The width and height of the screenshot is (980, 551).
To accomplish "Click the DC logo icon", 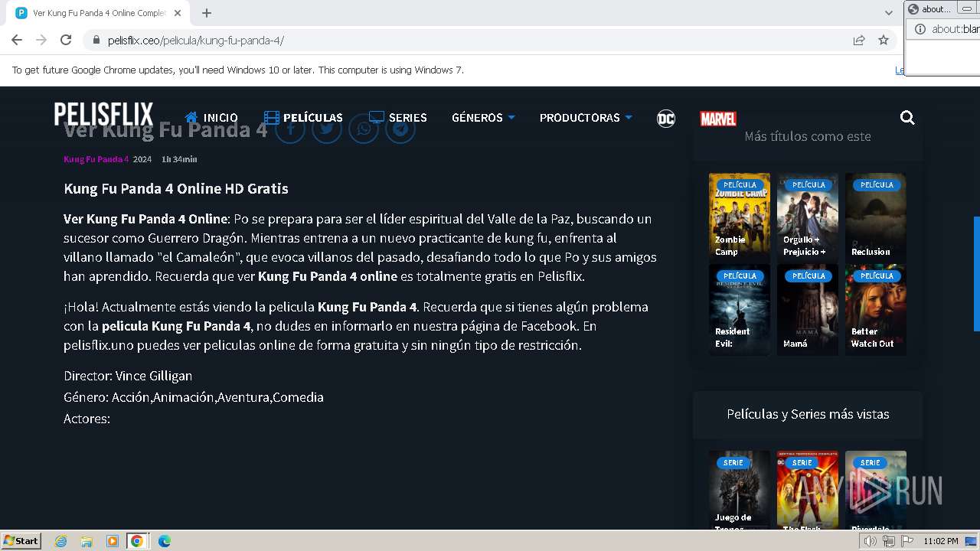I will tap(666, 118).
